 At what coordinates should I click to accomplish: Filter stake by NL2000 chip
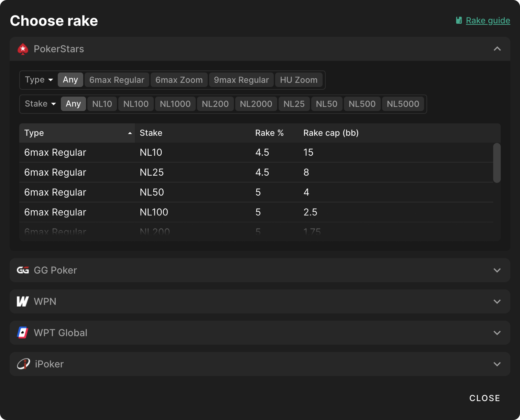[x=256, y=104]
